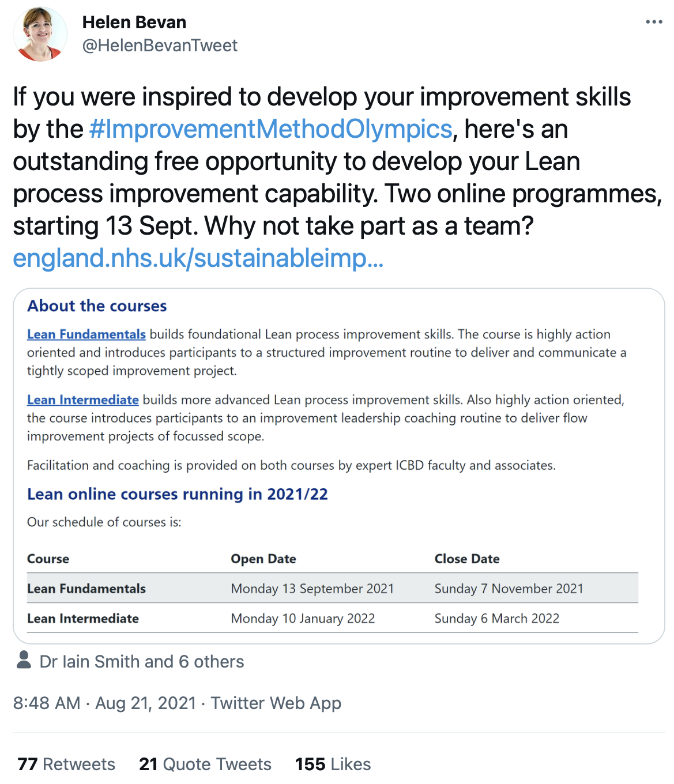Click Lean Intermediate link in image

click(83, 400)
